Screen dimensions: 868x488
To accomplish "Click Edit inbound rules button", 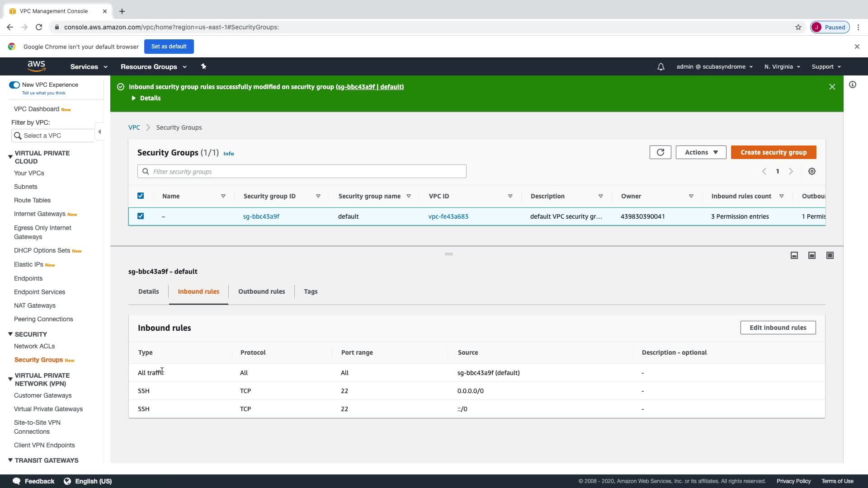I will [778, 328].
